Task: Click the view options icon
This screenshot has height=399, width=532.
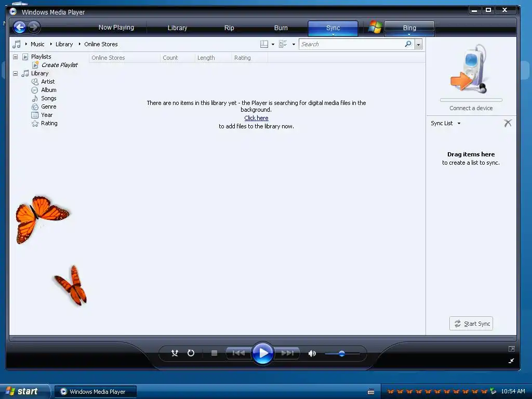Action: tap(283, 44)
